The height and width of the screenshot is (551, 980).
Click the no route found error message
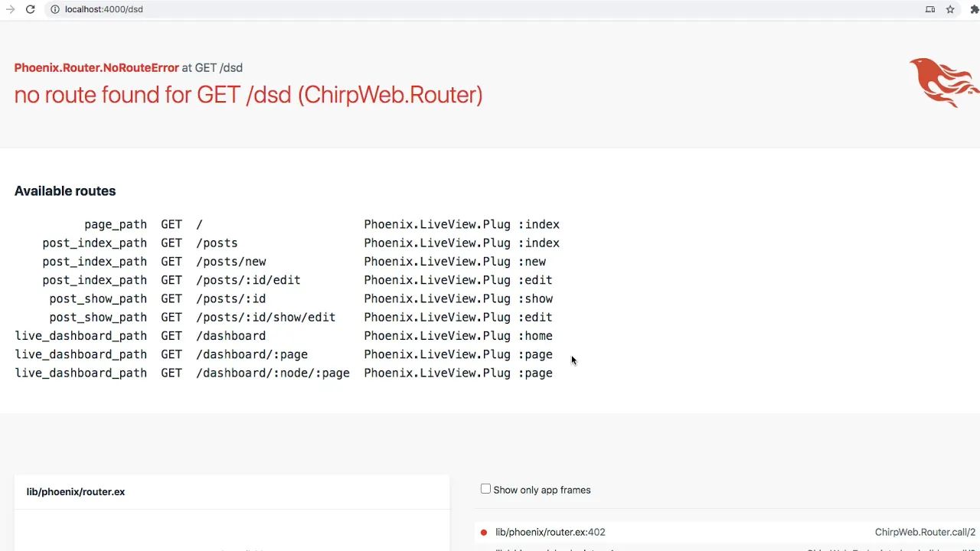[x=248, y=95]
